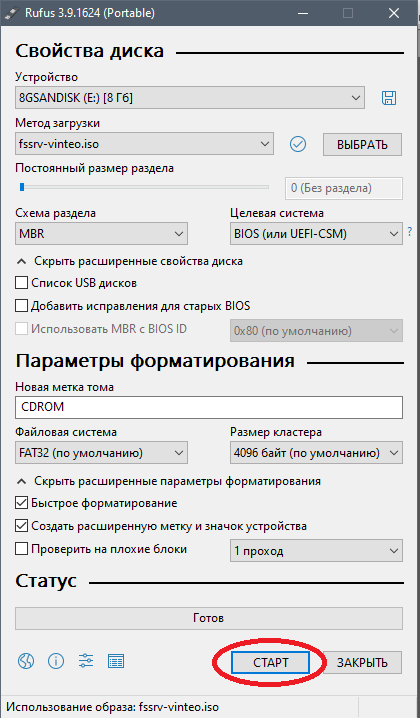Click the CDROM volume label field
Screen dimensions: 420x718
coord(209,407)
